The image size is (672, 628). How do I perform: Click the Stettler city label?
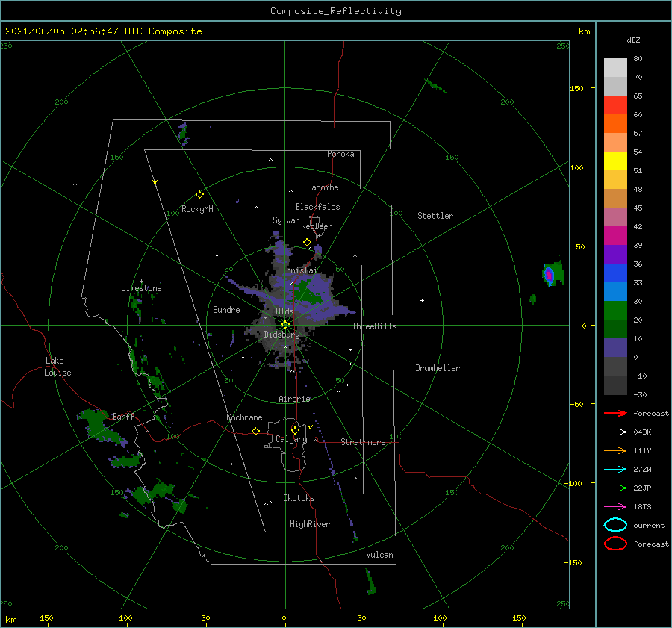[x=435, y=216]
